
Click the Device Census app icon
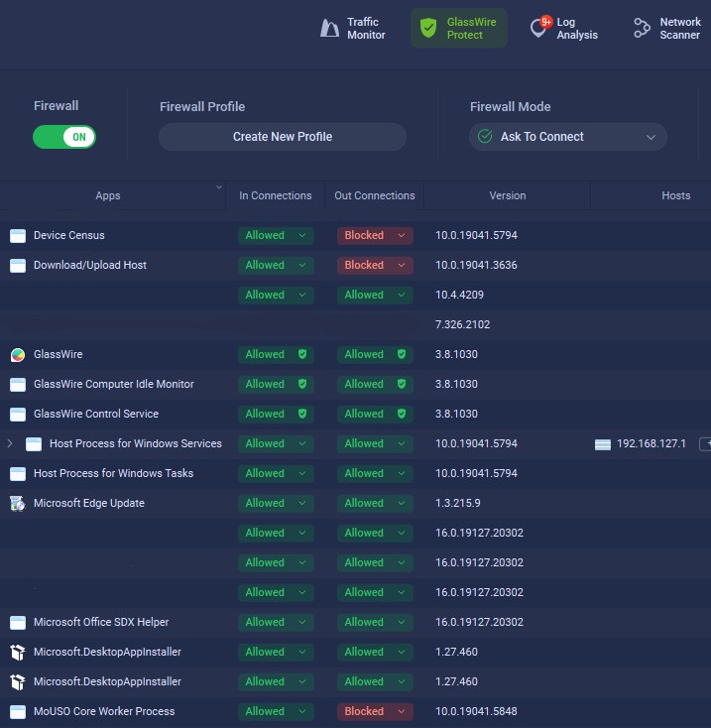coord(17,236)
